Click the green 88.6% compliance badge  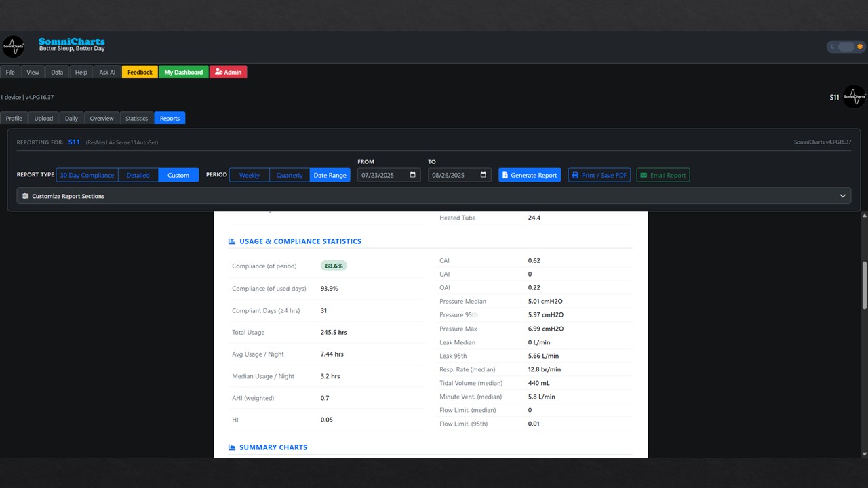333,265
